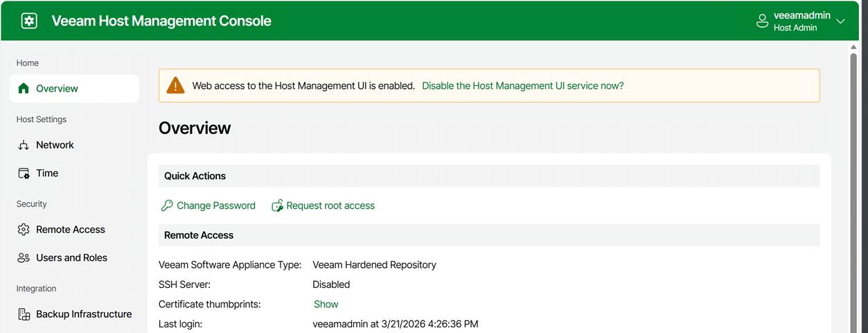This screenshot has width=868, height=333.
Task: Click the Time calendar icon in sidebar
Action: coord(24,173)
